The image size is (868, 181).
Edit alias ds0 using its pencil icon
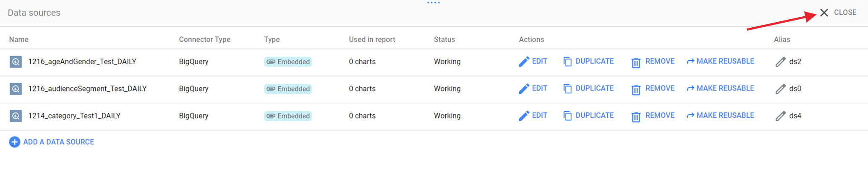coord(780,89)
